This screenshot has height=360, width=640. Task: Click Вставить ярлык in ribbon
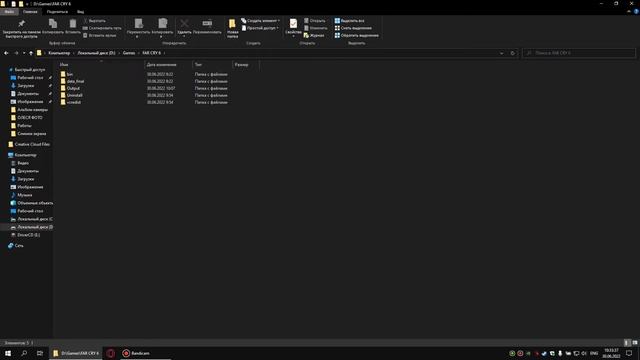point(100,36)
